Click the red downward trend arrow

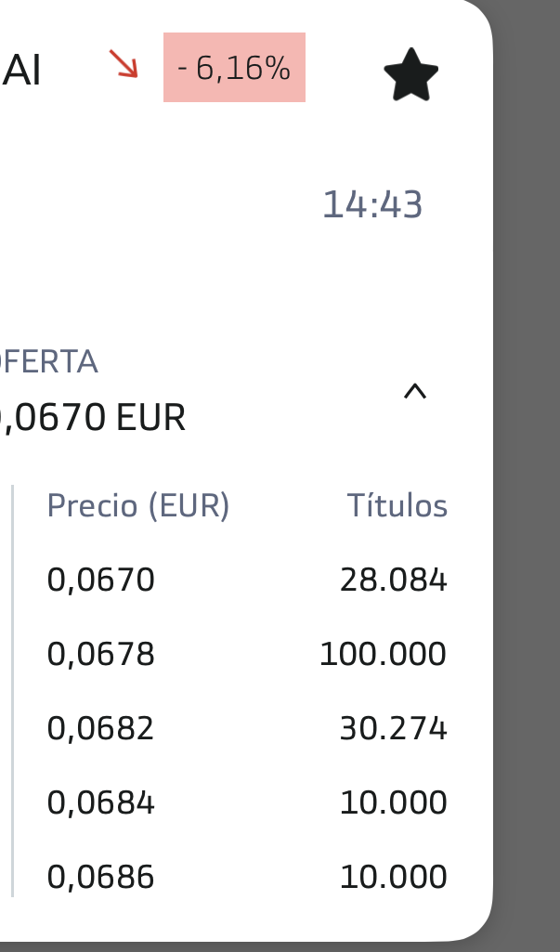click(x=123, y=64)
